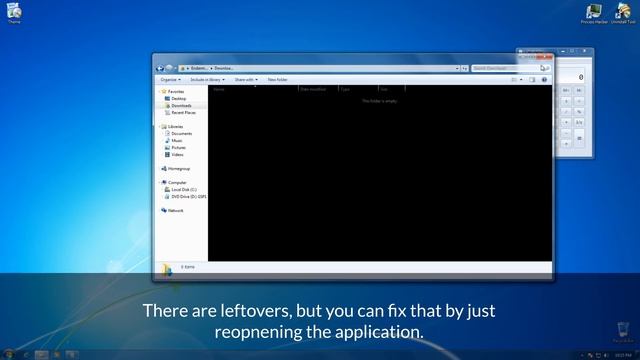
Task: Open the Recycle Bin desktop icon
Action: 623,332
